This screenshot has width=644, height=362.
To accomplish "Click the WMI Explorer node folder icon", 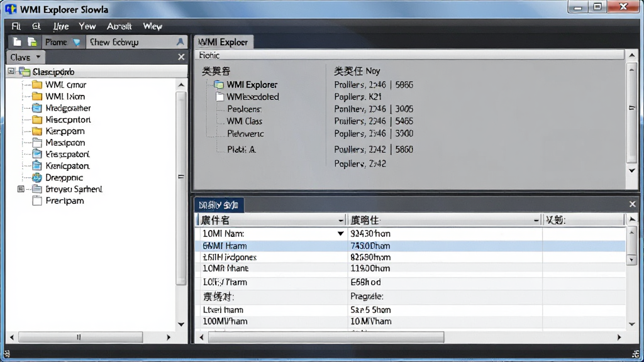I will (218, 85).
